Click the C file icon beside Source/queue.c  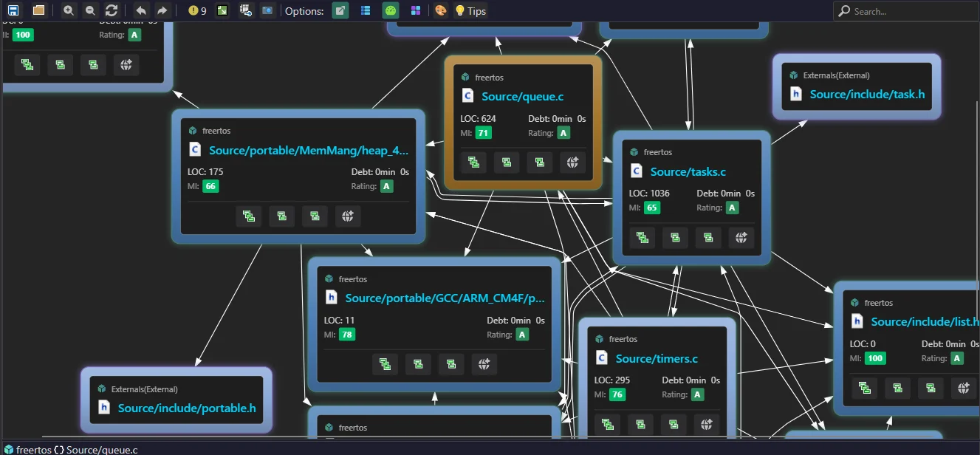(467, 96)
